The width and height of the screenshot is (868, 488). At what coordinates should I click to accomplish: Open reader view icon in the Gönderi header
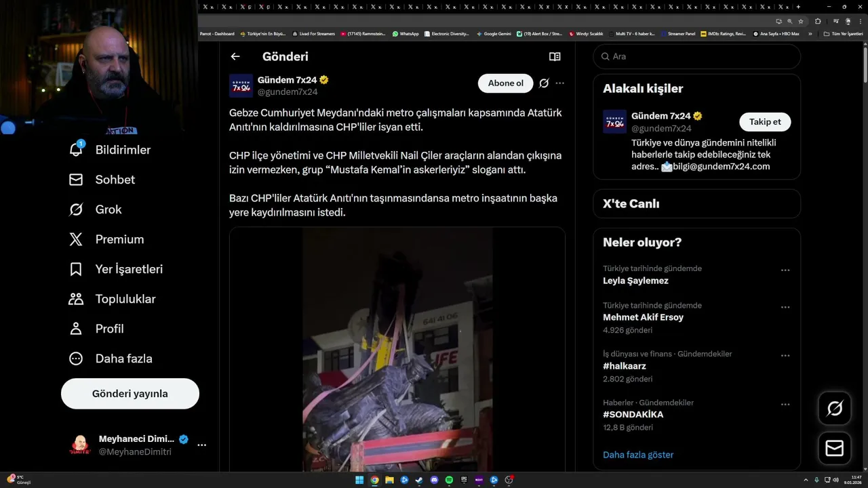(555, 57)
